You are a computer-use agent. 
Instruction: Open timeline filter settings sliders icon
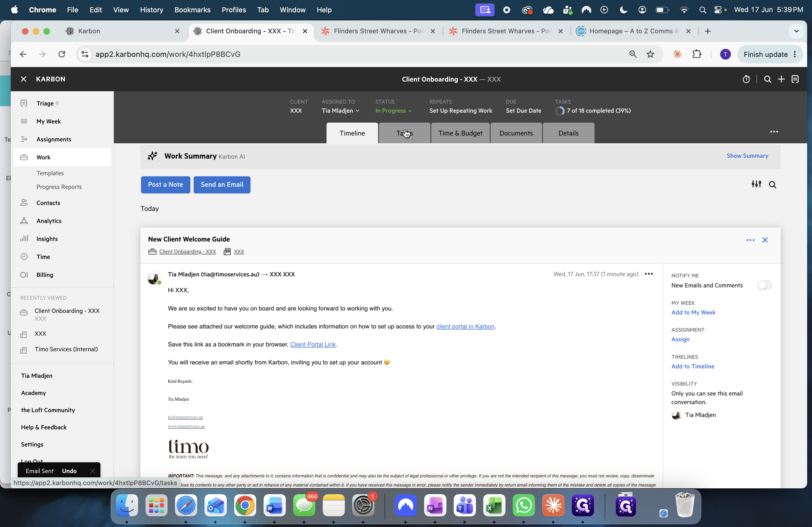click(x=756, y=184)
